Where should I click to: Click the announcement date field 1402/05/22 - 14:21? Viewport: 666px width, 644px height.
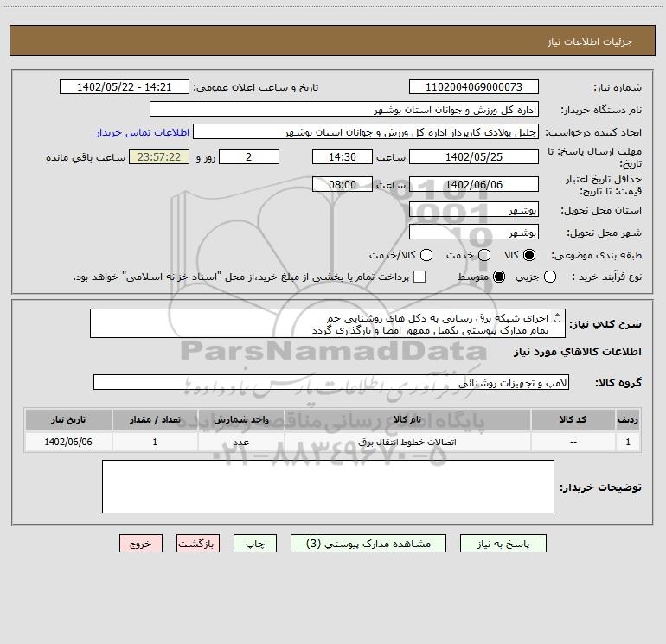point(124,86)
